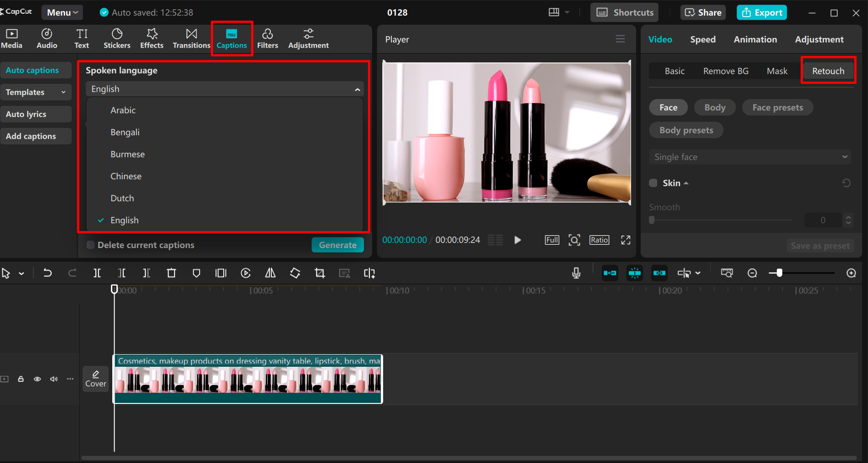868x463 pixels.
Task: Open the Stickers panel
Action: pos(117,38)
